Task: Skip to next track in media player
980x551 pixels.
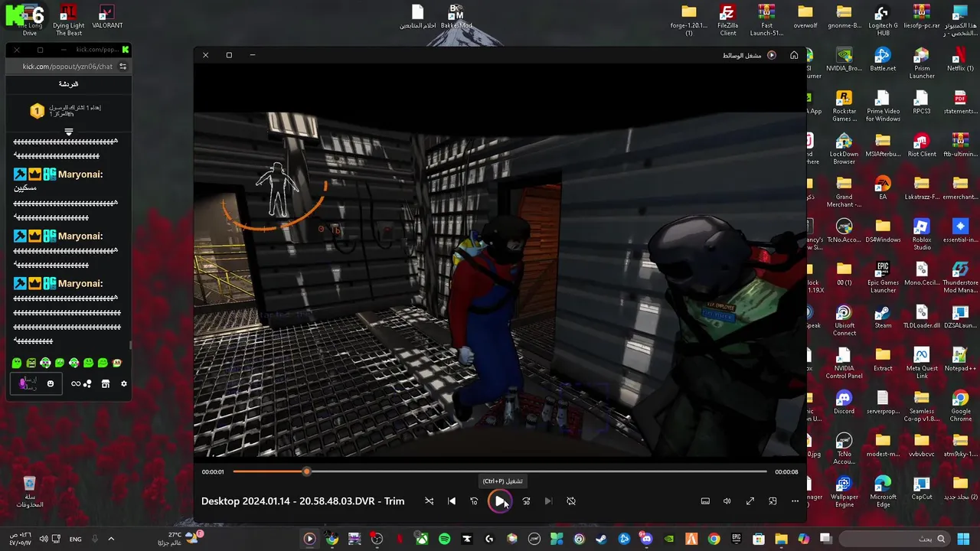Action: point(548,501)
